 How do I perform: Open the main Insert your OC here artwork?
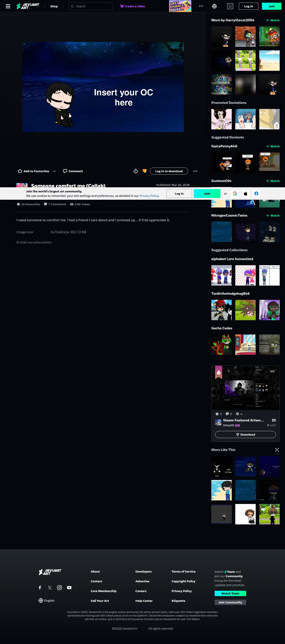(103, 87)
